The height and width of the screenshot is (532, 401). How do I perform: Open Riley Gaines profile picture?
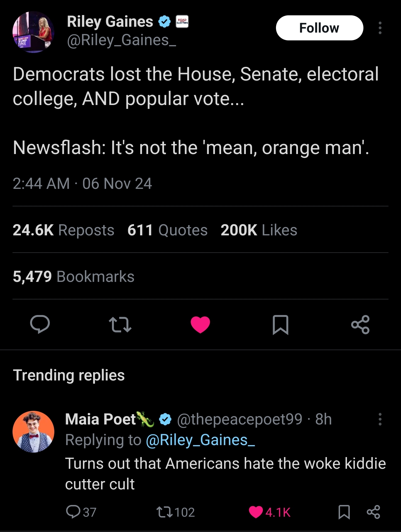tap(33, 32)
